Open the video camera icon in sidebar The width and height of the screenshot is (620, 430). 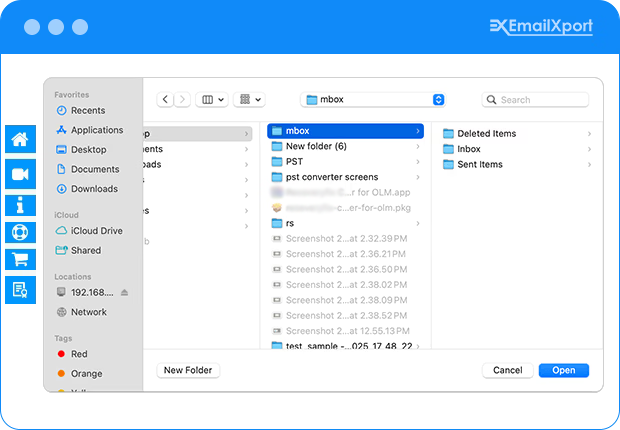click(20, 174)
